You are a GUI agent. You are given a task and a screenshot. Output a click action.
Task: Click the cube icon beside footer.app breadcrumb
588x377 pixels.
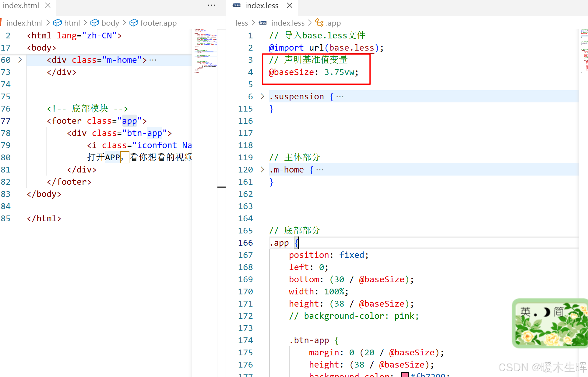[x=134, y=23]
